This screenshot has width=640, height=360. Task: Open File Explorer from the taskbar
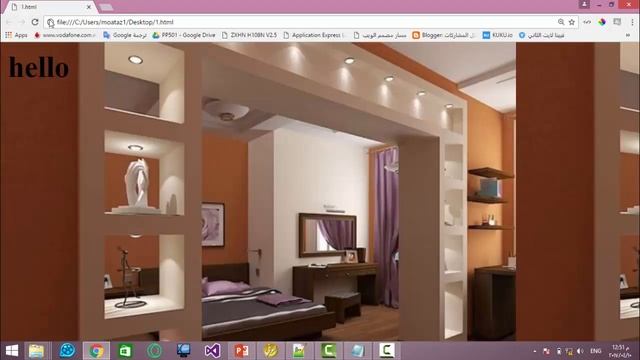(x=37, y=351)
